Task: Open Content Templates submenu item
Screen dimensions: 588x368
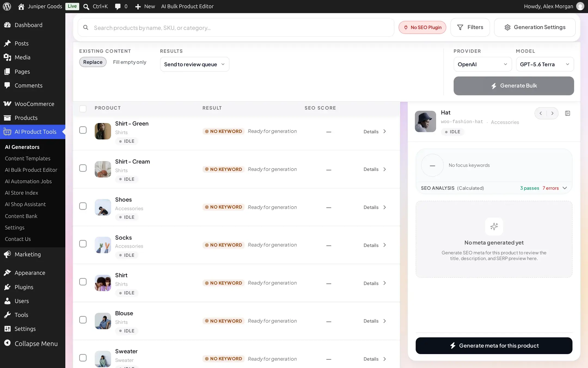Action: pos(27,158)
